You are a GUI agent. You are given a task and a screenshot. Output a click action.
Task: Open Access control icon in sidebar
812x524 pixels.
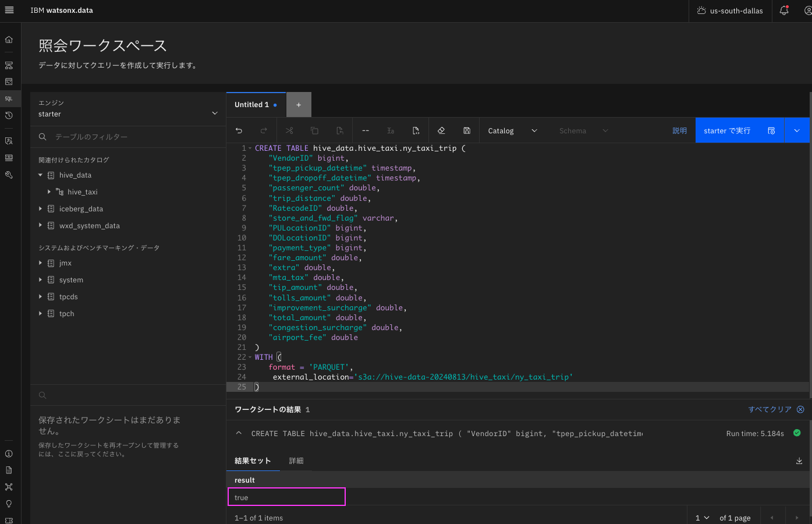point(9,141)
